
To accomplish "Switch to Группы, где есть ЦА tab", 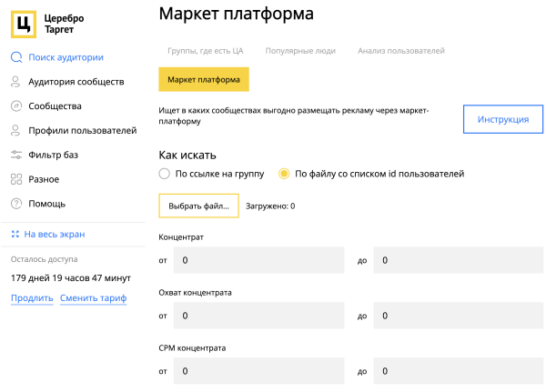I will click(206, 51).
